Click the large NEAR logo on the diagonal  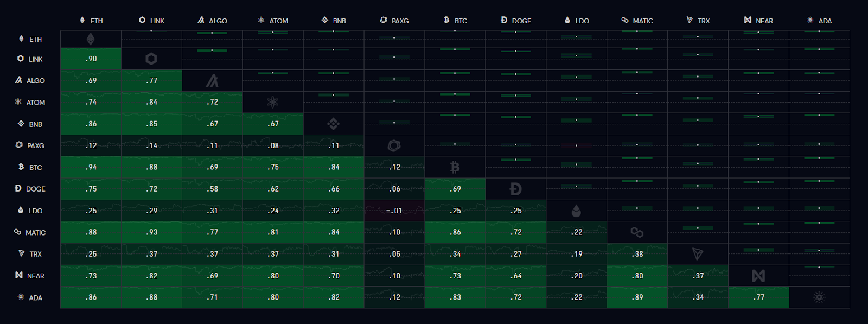tap(758, 276)
